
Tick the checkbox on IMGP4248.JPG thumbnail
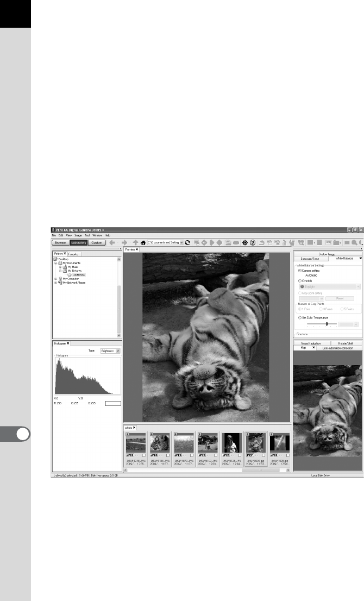click(144, 455)
